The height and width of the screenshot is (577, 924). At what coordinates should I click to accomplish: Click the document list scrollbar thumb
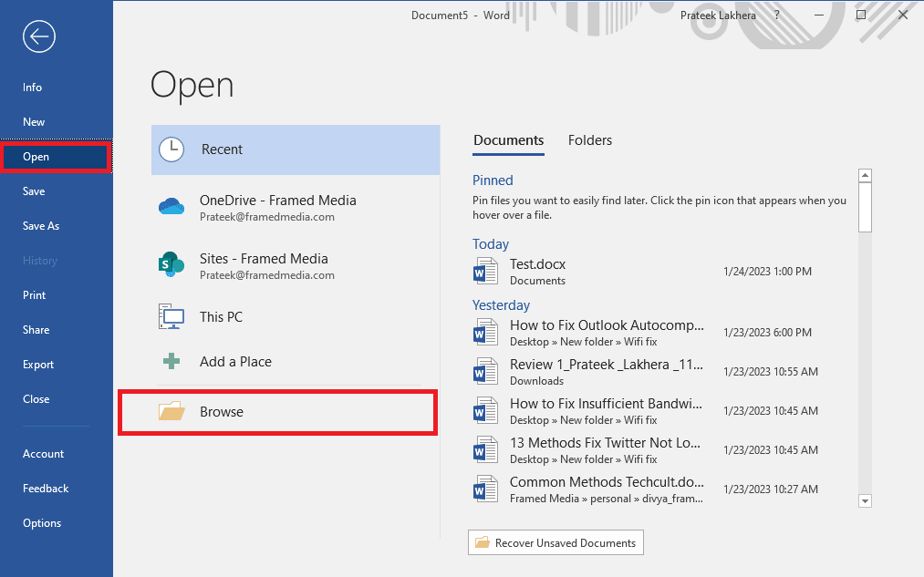(865, 207)
